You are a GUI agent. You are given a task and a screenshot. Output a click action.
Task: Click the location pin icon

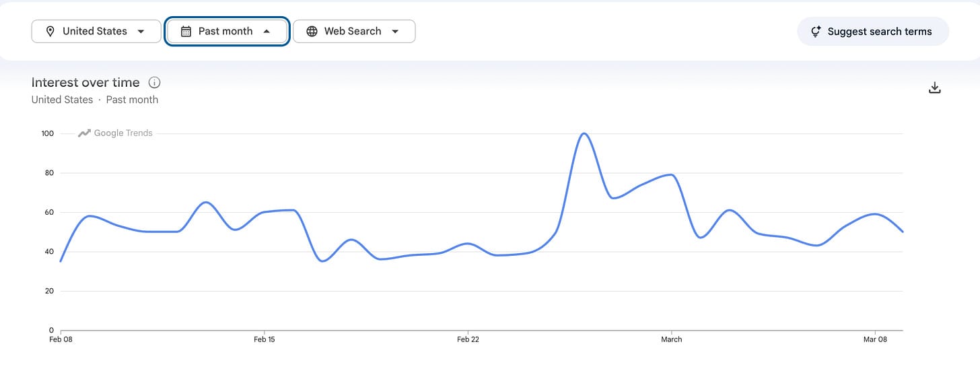coord(50,32)
